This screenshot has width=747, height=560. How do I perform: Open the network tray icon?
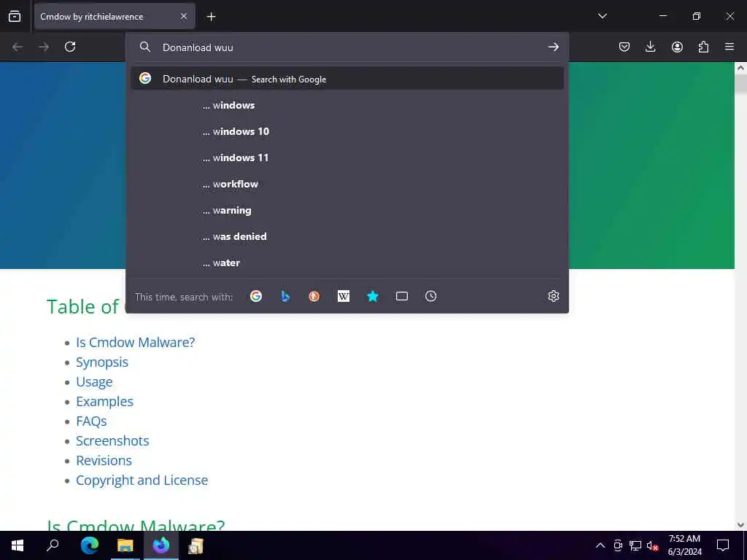[x=635, y=545]
